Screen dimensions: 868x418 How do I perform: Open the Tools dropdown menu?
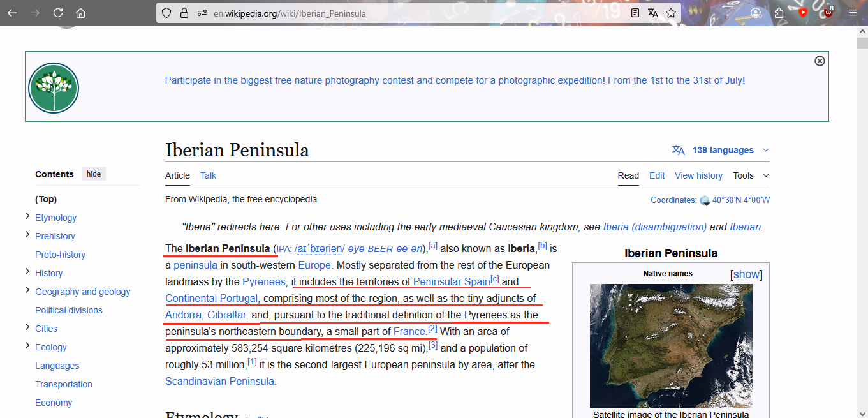pyautogui.click(x=751, y=175)
